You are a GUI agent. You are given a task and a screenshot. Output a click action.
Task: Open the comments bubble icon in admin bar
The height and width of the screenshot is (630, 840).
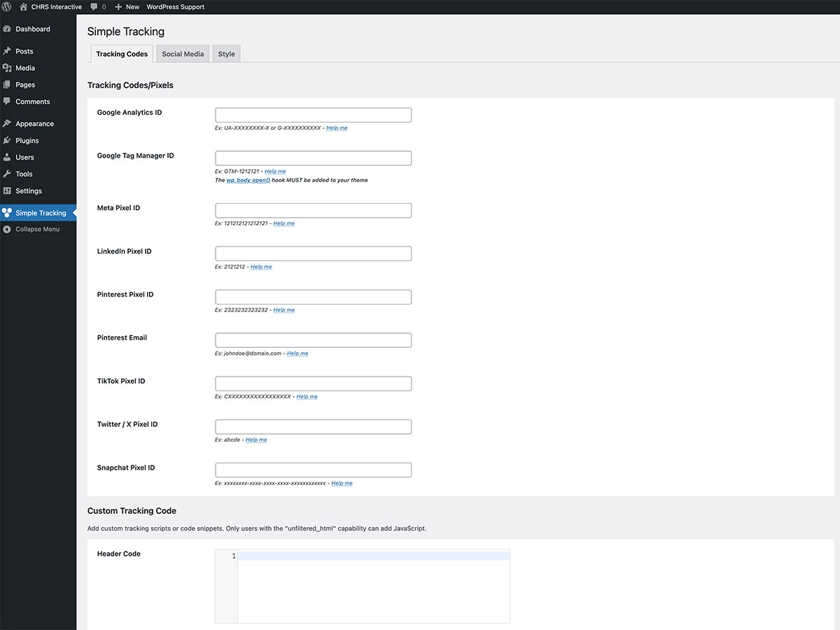pyautogui.click(x=94, y=7)
